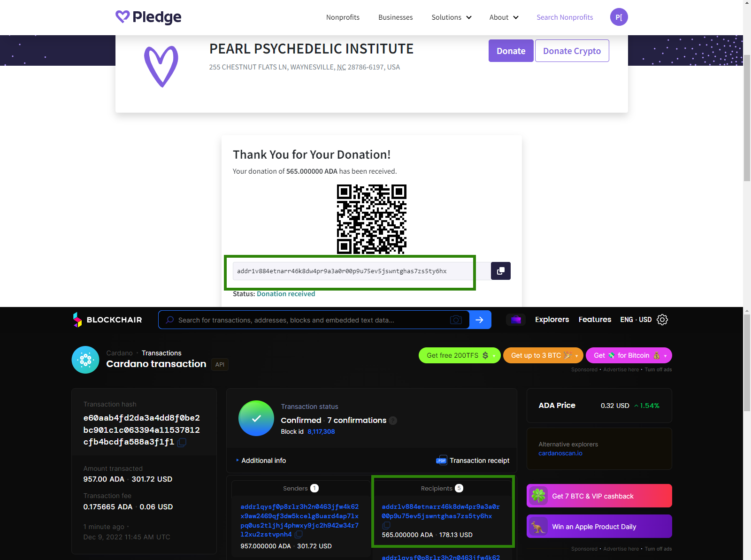
Task: Click the Donate Crypto button
Action: coord(572,51)
